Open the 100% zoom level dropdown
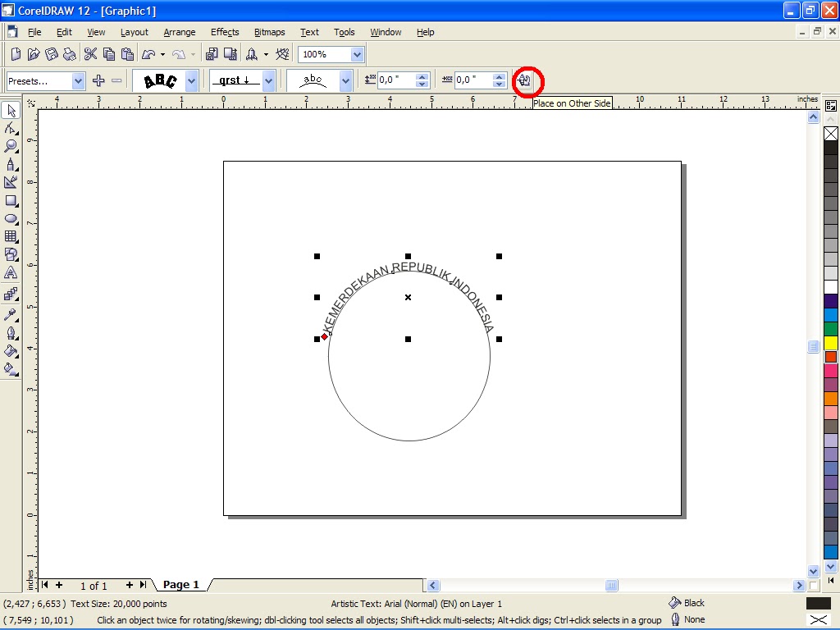840x630 pixels. [x=358, y=55]
